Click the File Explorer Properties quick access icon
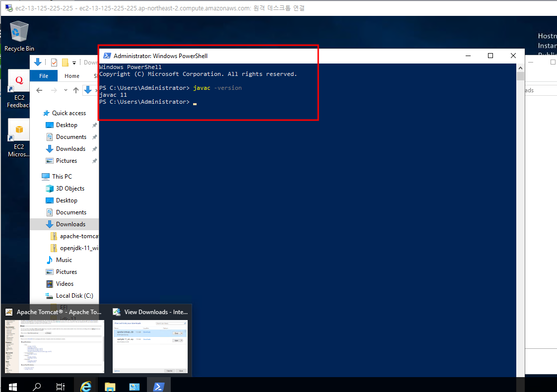This screenshot has width=557, height=392. click(x=54, y=63)
